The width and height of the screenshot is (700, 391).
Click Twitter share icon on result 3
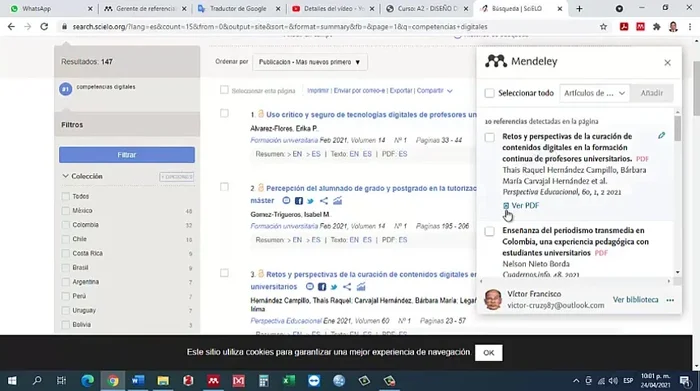tap(334, 287)
